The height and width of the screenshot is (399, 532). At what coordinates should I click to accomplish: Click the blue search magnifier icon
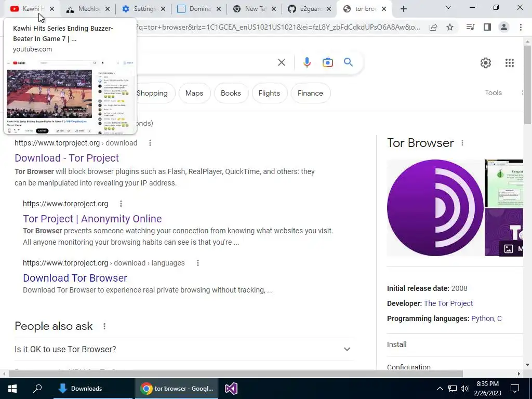pyautogui.click(x=348, y=62)
